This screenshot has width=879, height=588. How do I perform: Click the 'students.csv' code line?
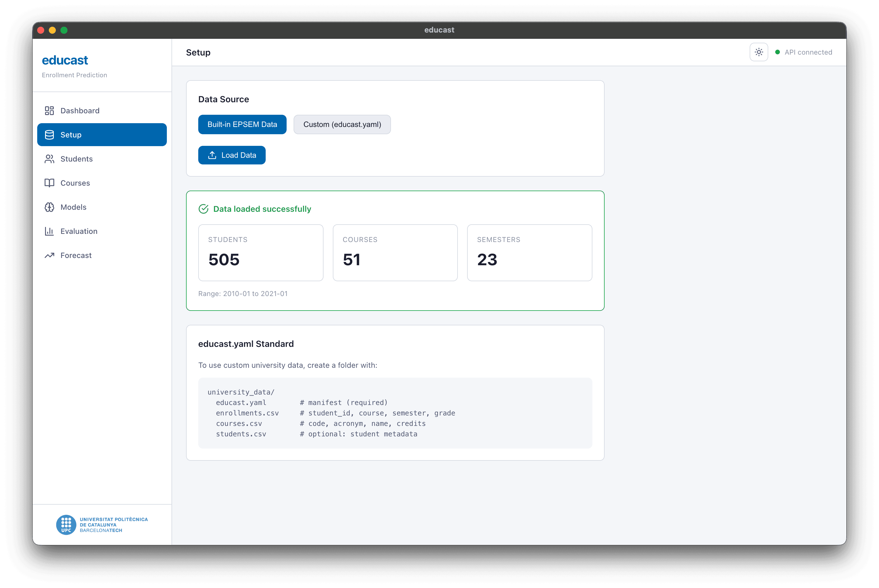316,434
